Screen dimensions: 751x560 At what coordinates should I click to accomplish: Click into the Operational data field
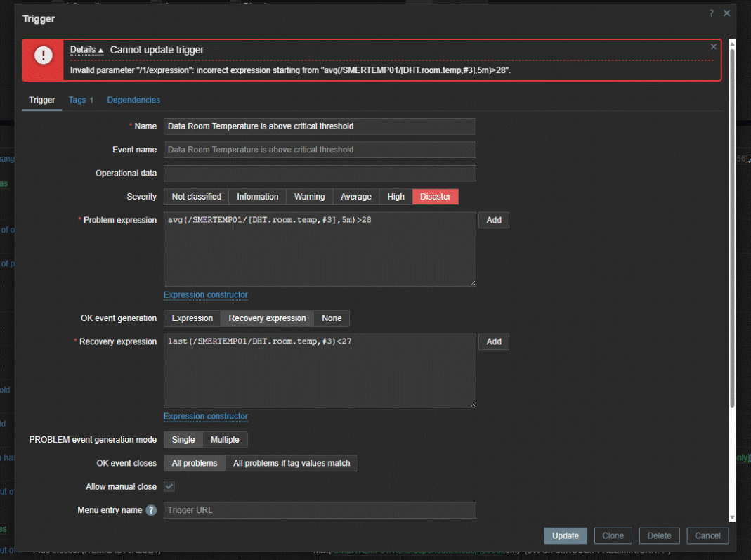click(320, 173)
